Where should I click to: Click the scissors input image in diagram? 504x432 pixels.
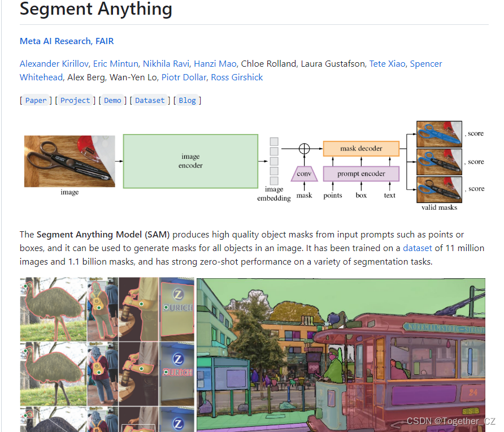click(69, 161)
